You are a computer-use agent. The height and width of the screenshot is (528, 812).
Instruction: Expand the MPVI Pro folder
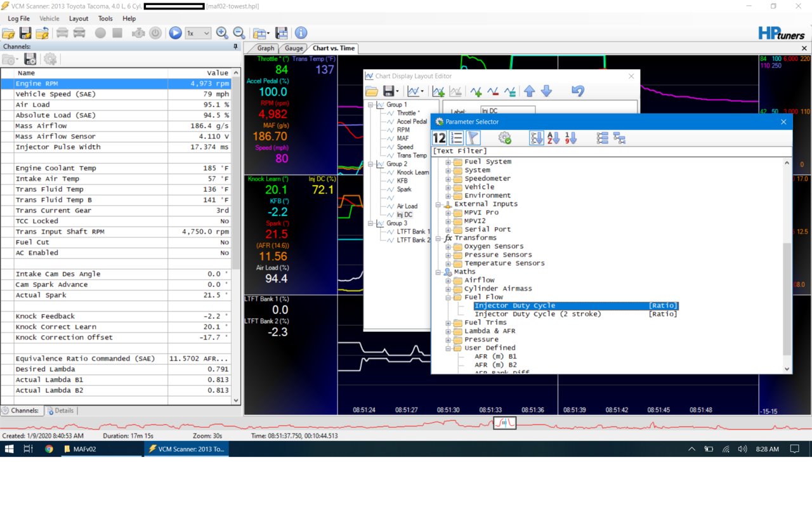point(449,213)
